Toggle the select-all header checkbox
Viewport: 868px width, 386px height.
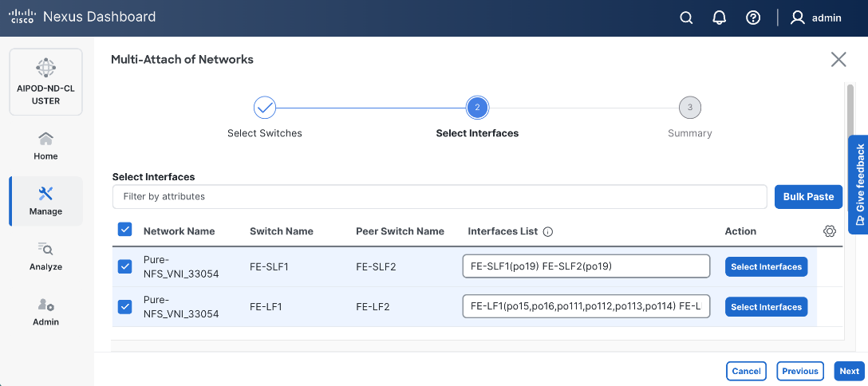pyautogui.click(x=125, y=230)
